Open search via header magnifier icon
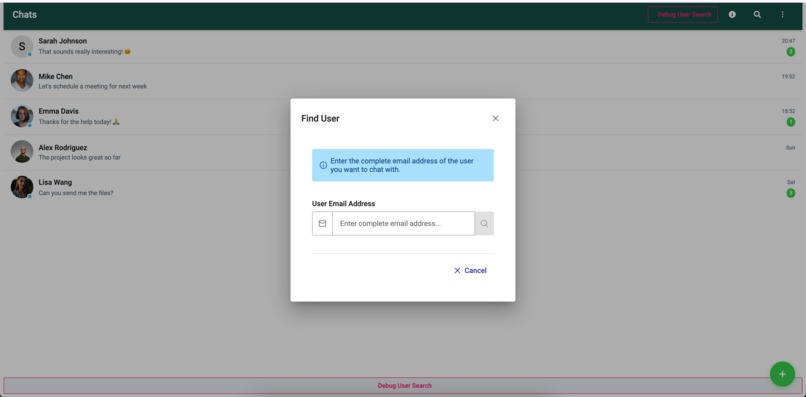This screenshot has width=806, height=397. tap(757, 14)
